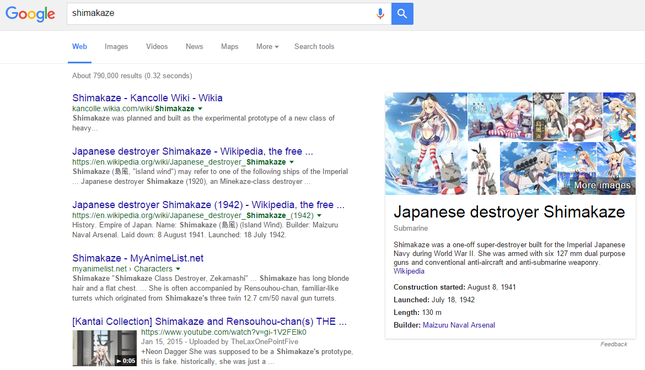This screenshot has width=645, height=370.
Task: Open large Shimakaze image in knowledge panel
Action: (426, 143)
